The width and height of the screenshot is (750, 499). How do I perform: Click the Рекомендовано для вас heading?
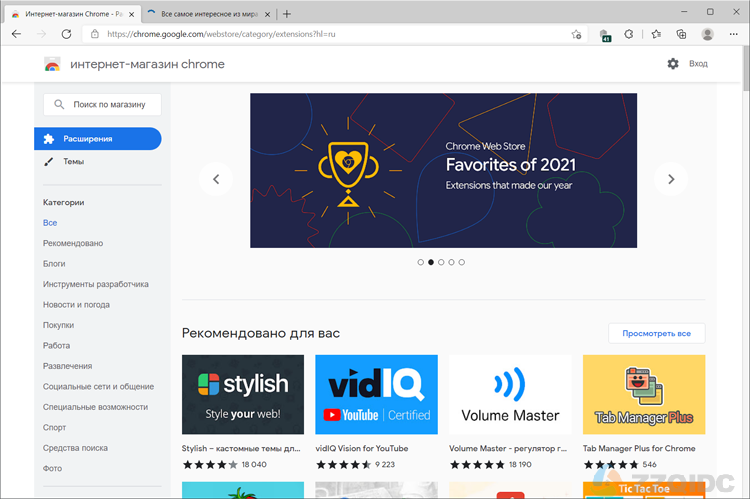click(261, 333)
